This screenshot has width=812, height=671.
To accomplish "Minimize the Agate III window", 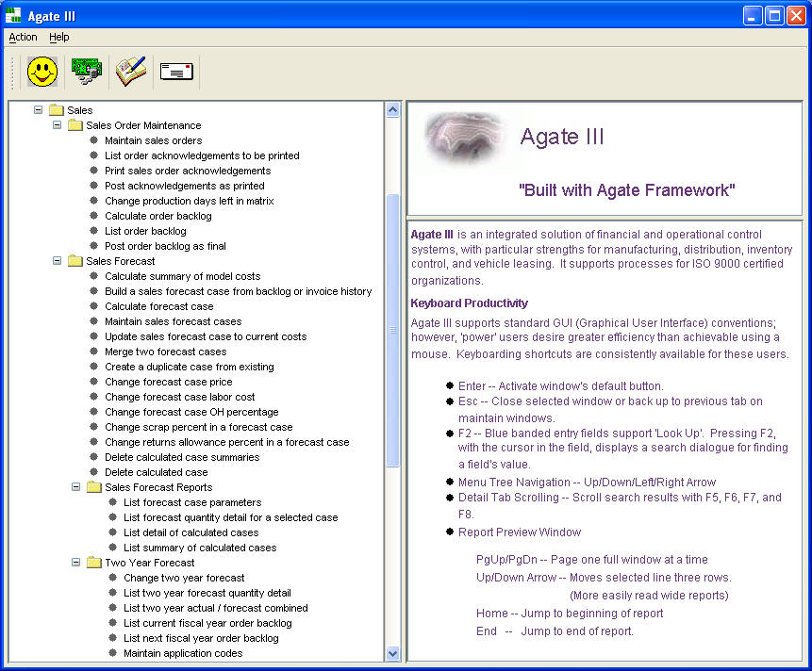I will 753,15.
